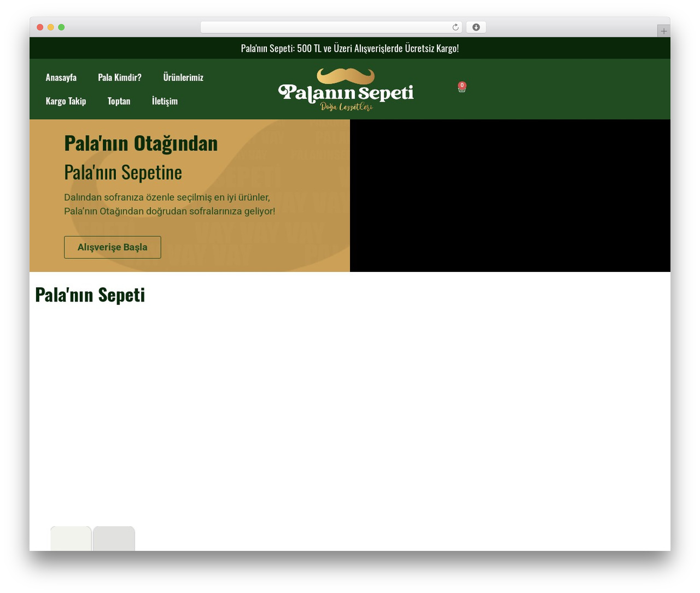The image size is (700, 593).
Task: Go to İletişim page
Action: pyautogui.click(x=165, y=101)
